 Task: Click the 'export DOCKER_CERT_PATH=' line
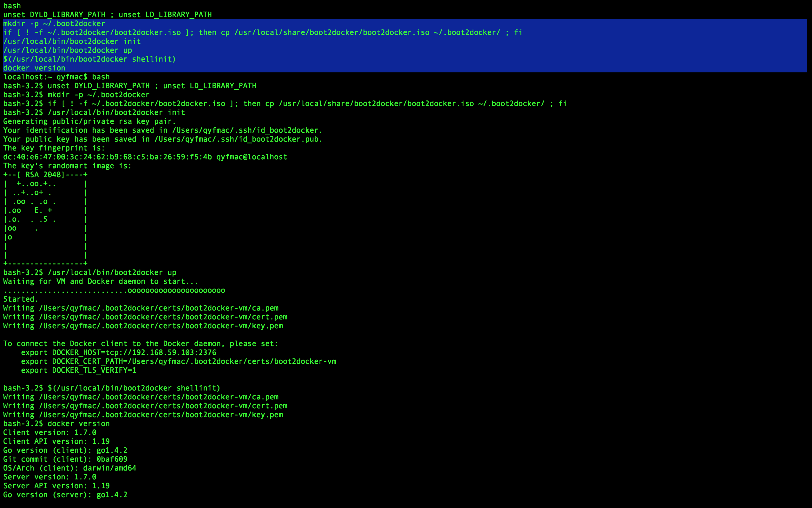tap(179, 362)
